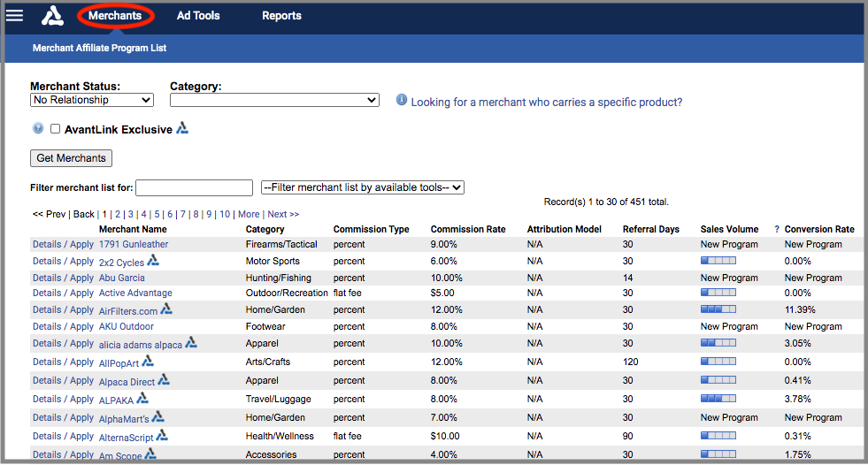This screenshot has width=868, height=465.
Task: Open the Merchant Status dropdown
Action: click(92, 100)
